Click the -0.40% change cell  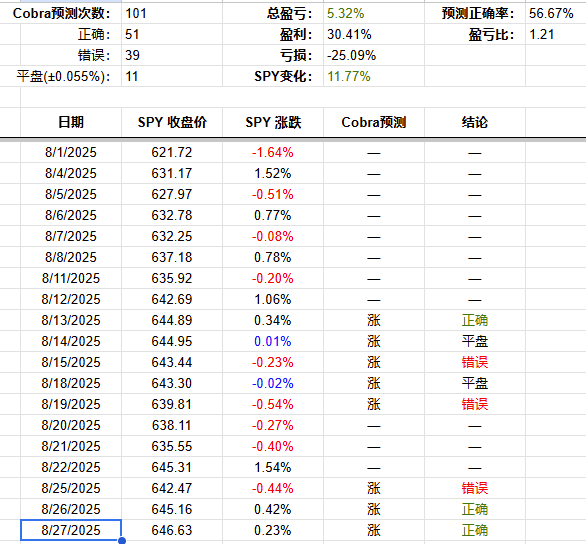[273, 446]
